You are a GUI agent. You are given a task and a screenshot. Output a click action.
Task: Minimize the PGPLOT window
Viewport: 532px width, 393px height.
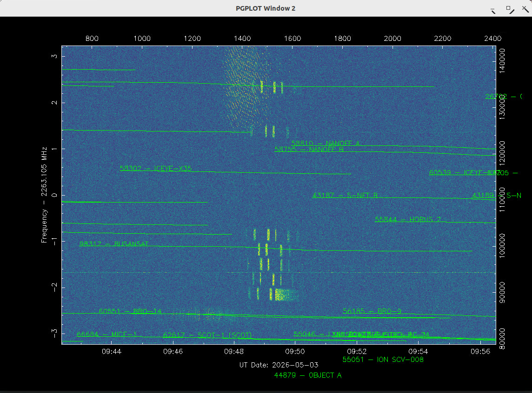click(493, 11)
